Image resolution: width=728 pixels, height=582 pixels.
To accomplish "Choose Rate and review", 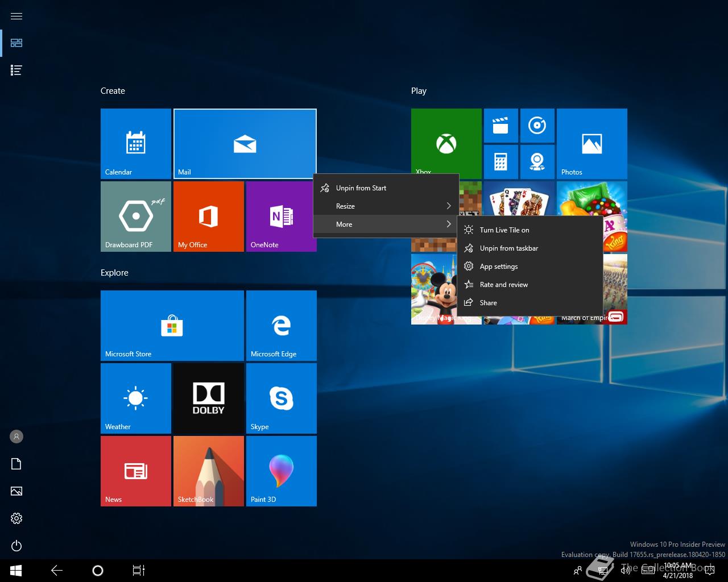I will coord(530,285).
